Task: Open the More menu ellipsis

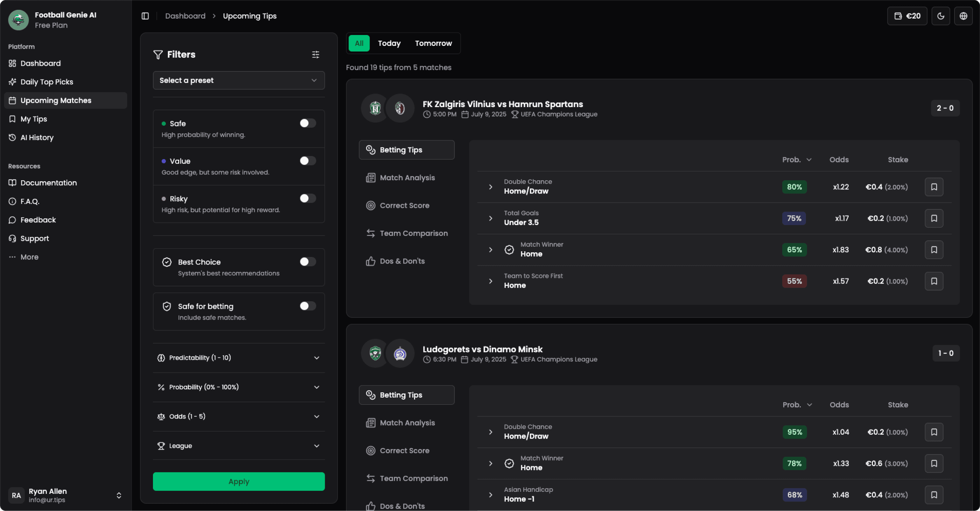Action: tap(12, 257)
